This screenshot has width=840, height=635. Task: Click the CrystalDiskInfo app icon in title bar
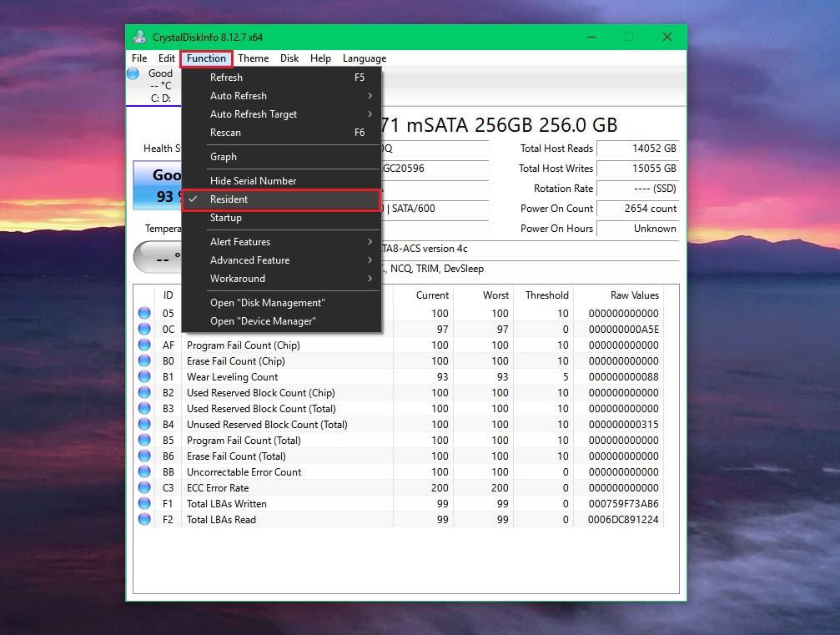(139, 37)
